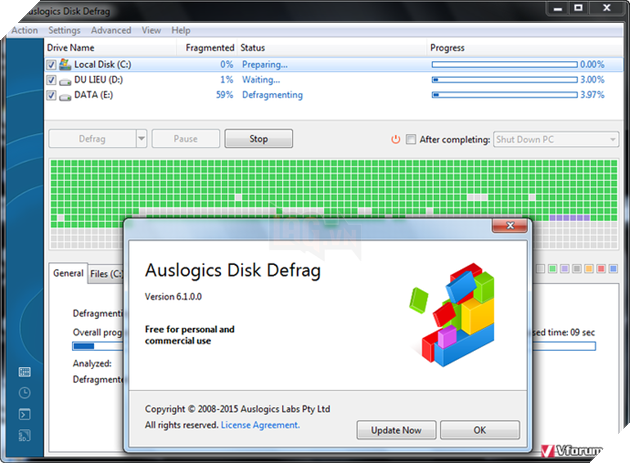Open the Advanced menu
This screenshot has height=463, width=630.
pos(111,30)
